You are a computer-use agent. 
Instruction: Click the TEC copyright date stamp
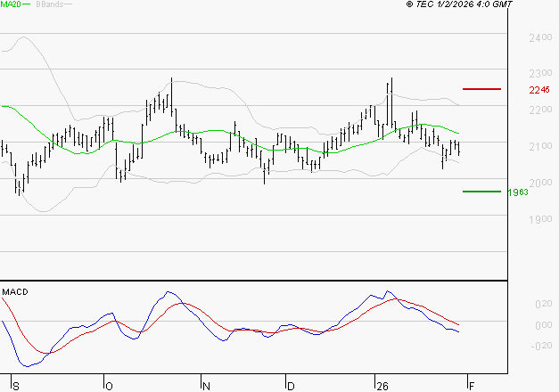[x=459, y=4]
